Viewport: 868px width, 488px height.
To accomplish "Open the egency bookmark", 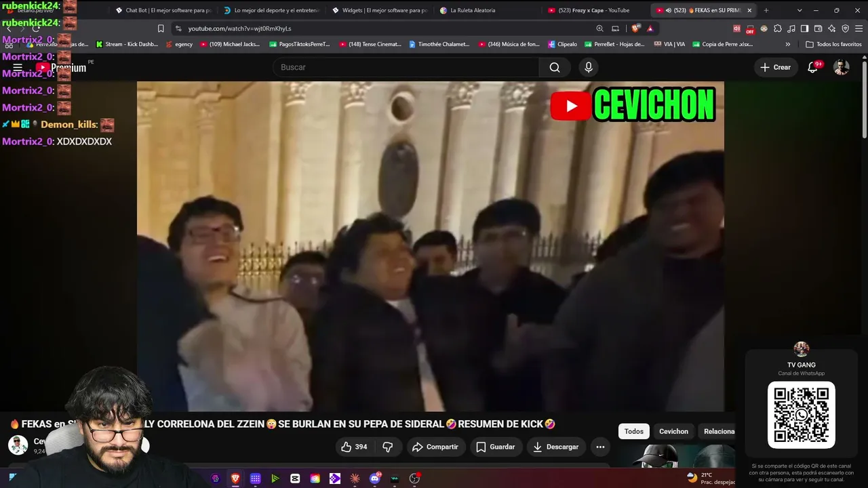I will coord(179,44).
